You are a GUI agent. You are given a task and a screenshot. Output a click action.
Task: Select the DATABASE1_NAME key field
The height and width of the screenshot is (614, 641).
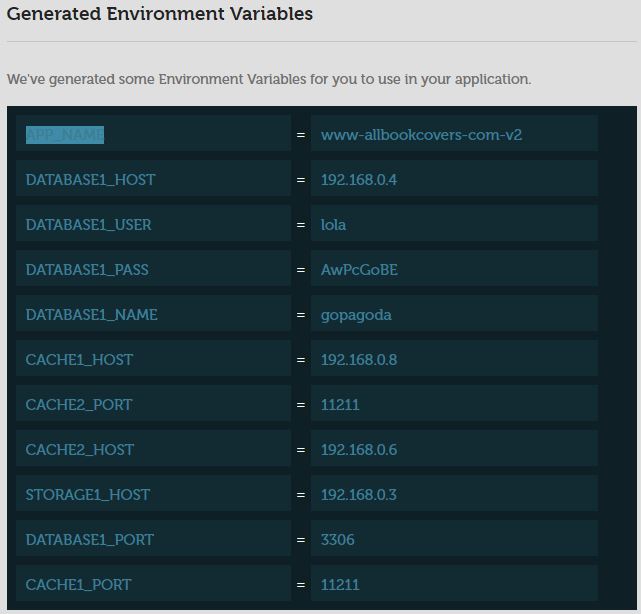[153, 314]
